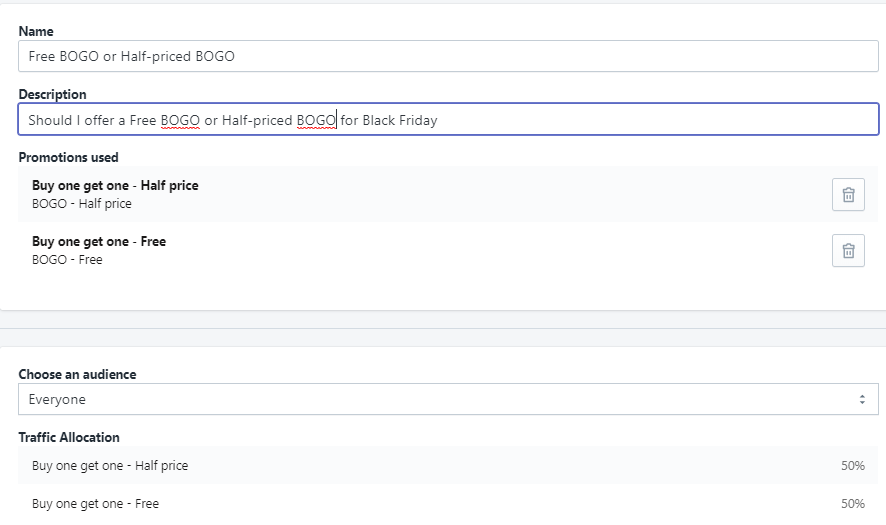Click the 50% value for Half price

click(852, 465)
